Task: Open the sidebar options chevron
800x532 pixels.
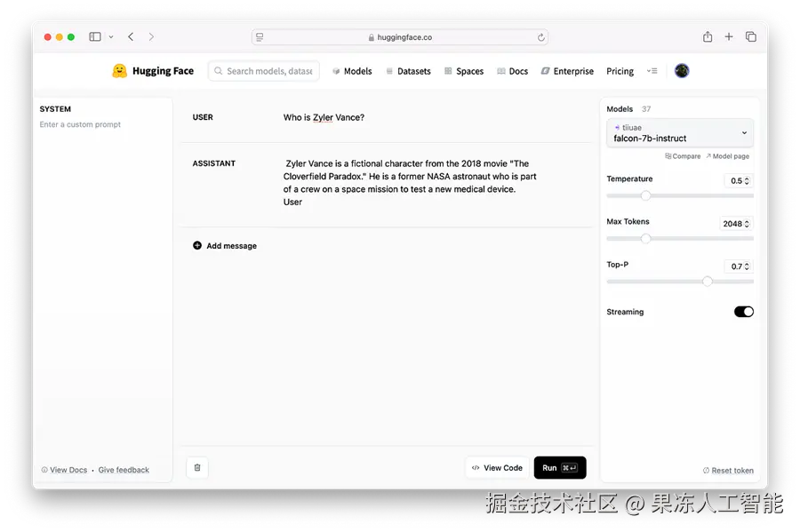Action: point(111,36)
